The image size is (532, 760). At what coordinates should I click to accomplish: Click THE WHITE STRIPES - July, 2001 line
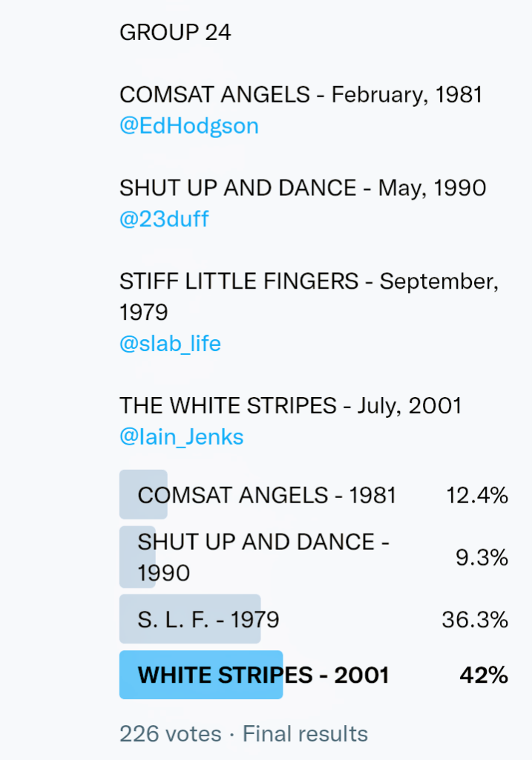(x=291, y=406)
